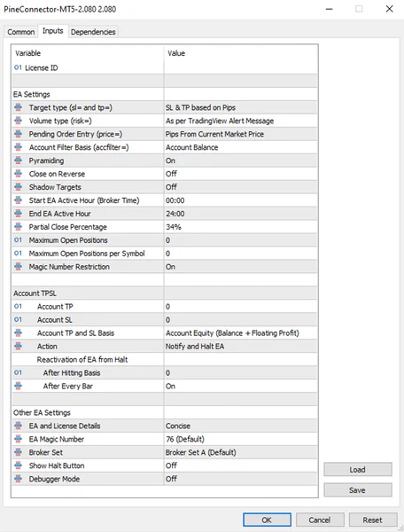Click the Load button
404x532 pixels.
click(358, 470)
